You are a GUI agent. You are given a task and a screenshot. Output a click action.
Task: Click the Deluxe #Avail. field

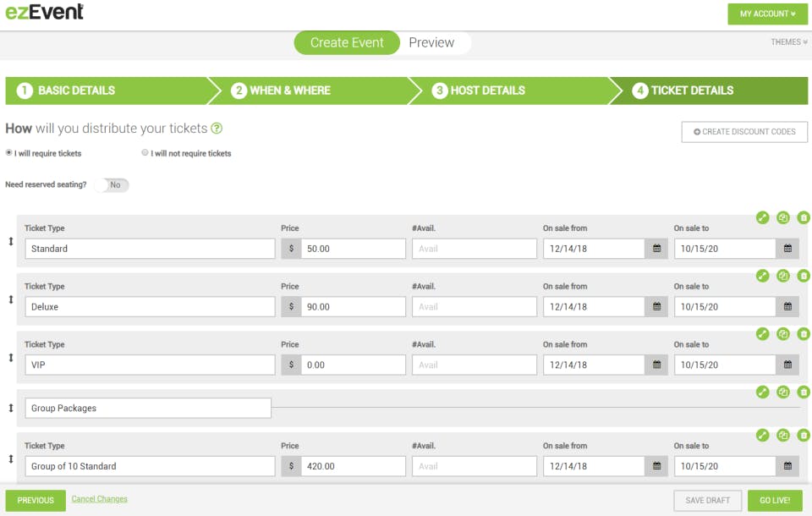pyautogui.click(x=475, y=307)
